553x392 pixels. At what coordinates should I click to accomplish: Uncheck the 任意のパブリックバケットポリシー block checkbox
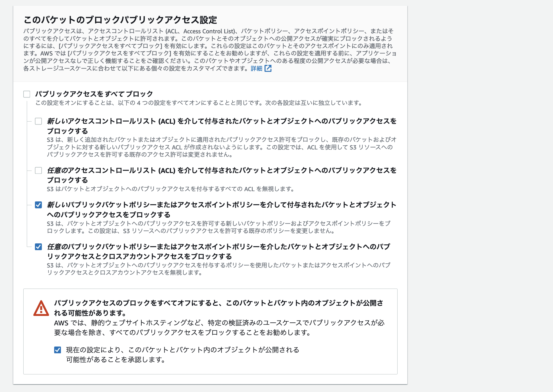(x=38, y=247)
